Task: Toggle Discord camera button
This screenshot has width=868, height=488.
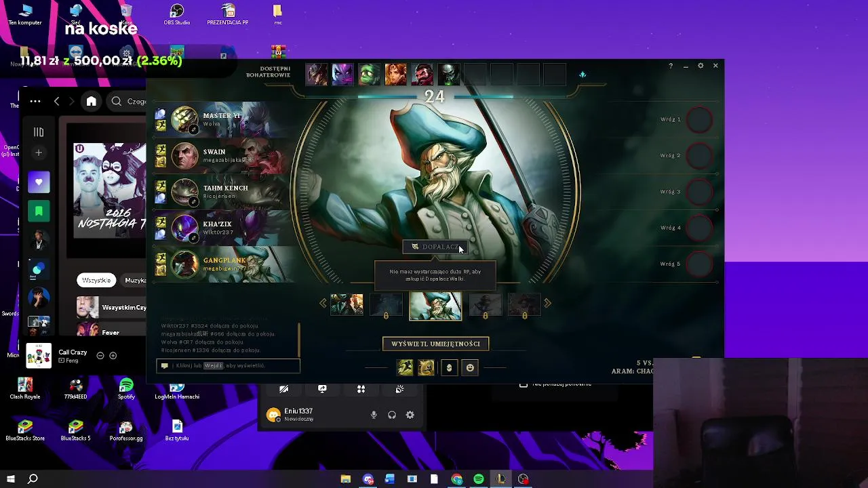Action: (284, 389)
